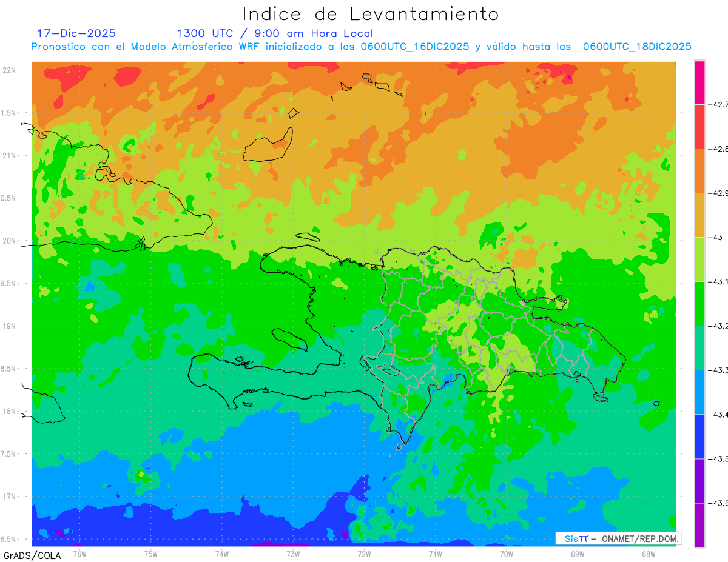Pick the green swatch between -43.1 and -43.2

[x=699, y=303]
